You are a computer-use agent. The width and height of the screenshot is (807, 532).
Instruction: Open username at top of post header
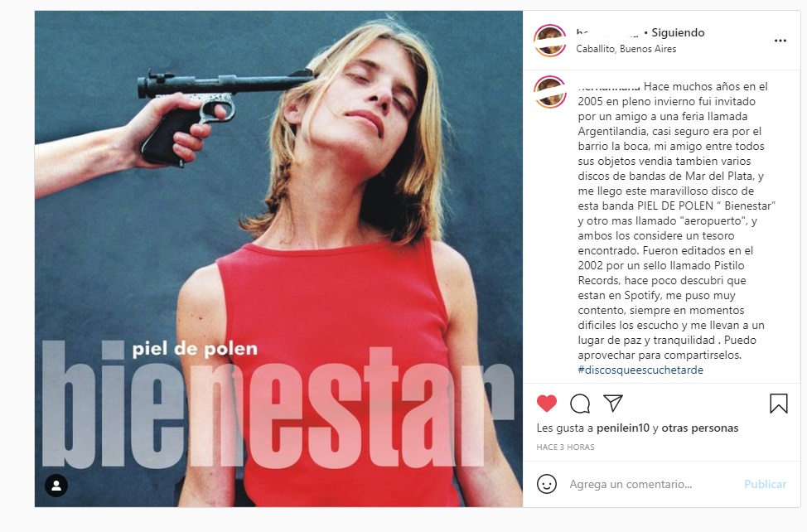coord(607,33)
